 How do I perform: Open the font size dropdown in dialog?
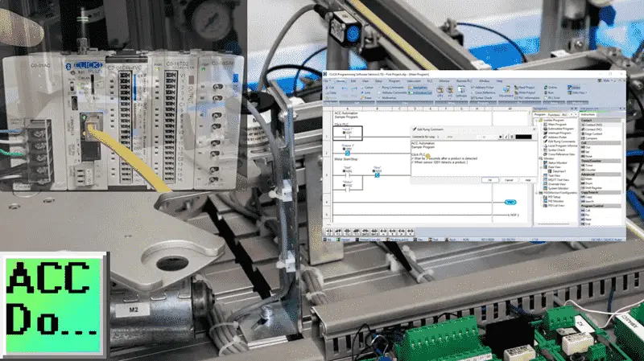487,137
